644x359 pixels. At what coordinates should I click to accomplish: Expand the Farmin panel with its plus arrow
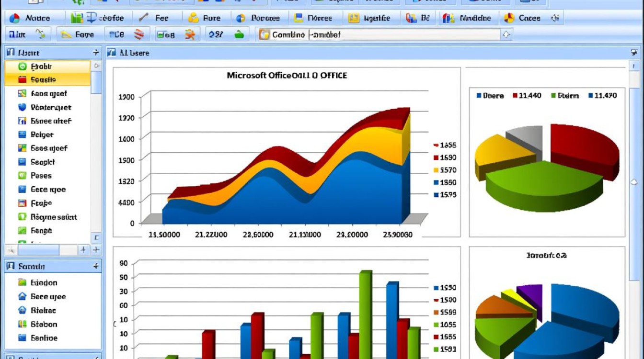pos(96,266)
